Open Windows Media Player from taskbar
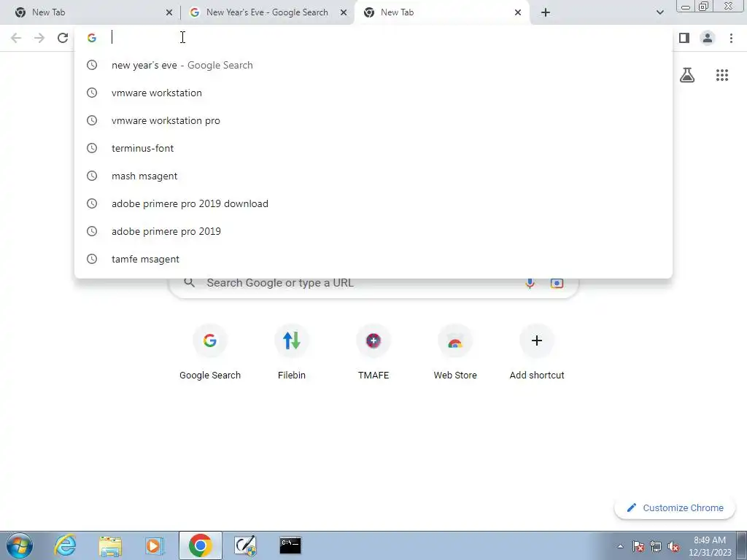This screenshot has width=747, height=560. (155, 545)
